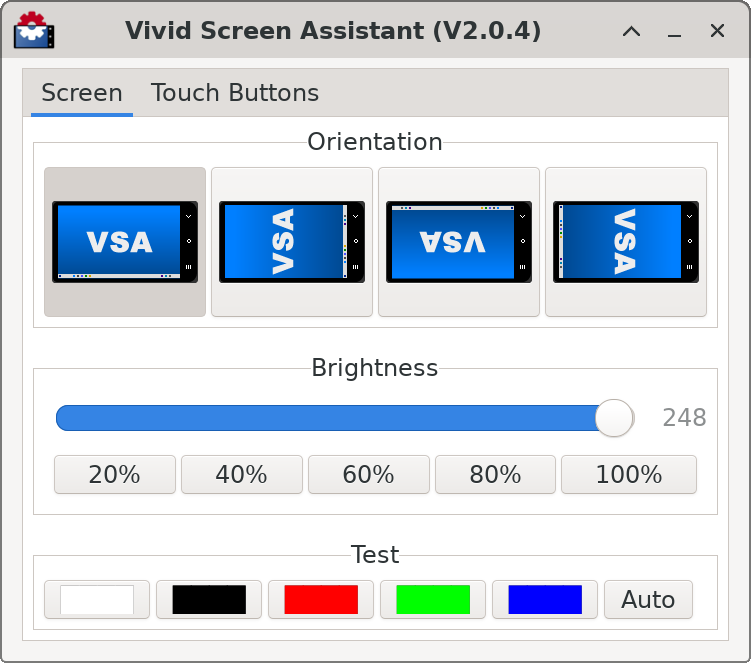This screenshot has height=663, width=751.
Task: Roll up window with title bar arrow
Action: pos(631,31)
